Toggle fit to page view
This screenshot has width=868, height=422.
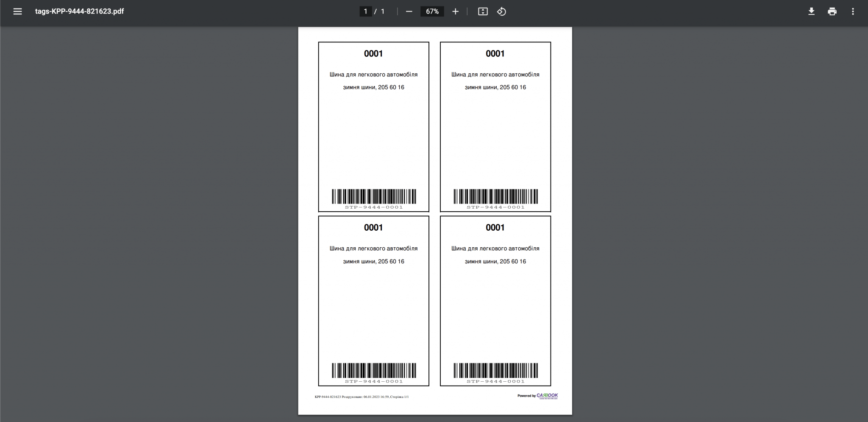[483, 11]
